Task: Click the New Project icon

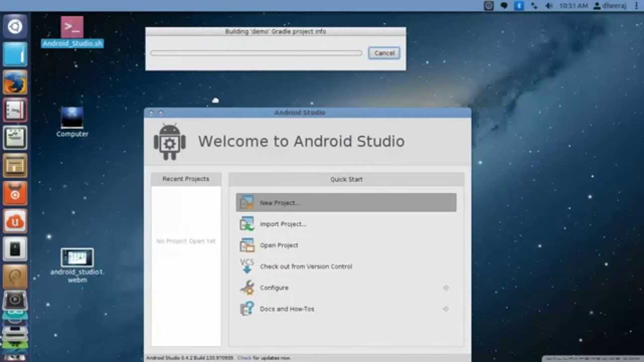Action: (x=247, y=203)
